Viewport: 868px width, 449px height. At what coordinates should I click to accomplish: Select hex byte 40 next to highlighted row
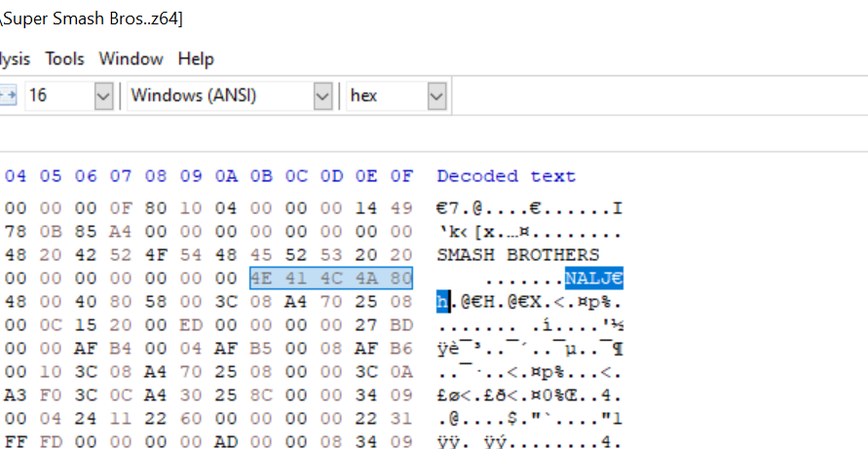click(x=86, y=302)
